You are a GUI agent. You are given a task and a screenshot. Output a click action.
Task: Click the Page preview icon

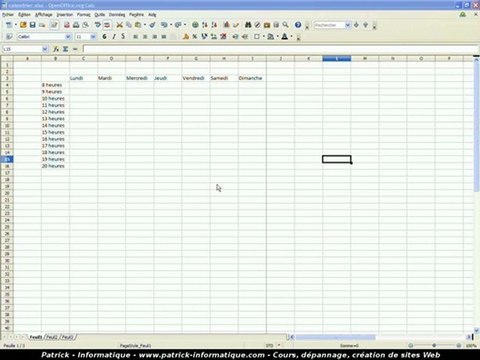pos(86,25)
